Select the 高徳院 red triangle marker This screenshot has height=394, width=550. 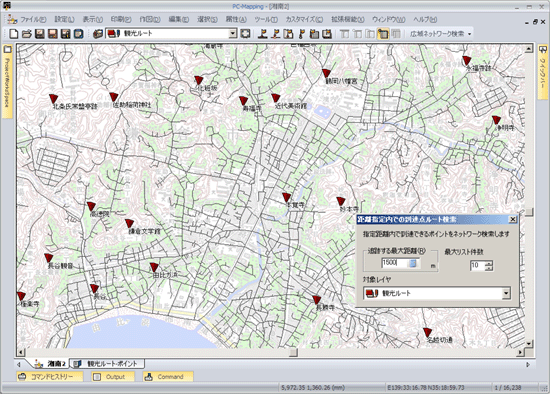tap(91, 206)
